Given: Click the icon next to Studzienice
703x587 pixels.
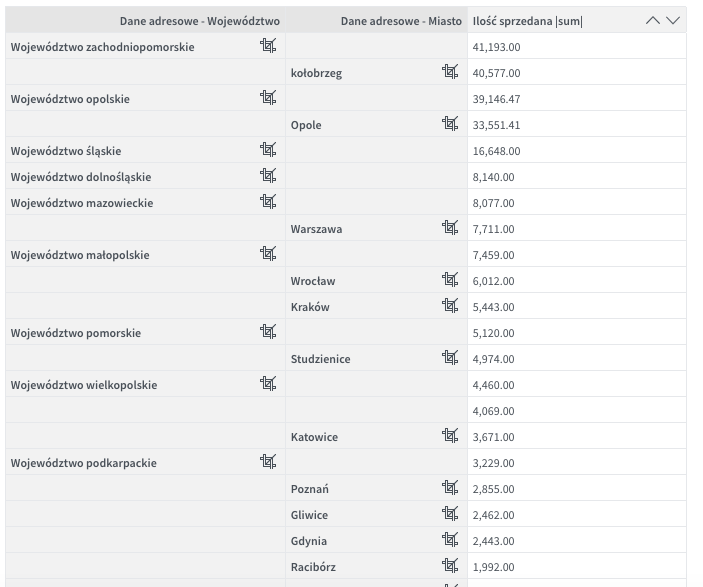Looking at the screenshot, I should (450, 358).
